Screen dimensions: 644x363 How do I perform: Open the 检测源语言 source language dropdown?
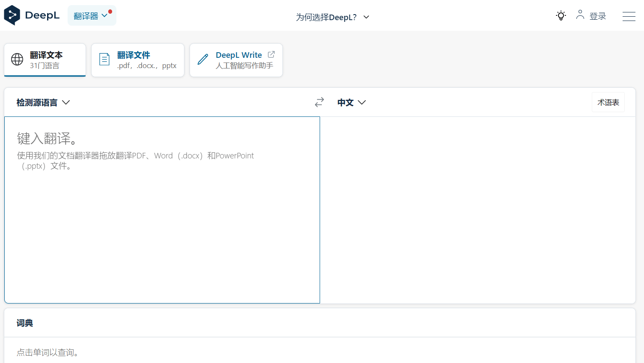(x=43, y=102)
